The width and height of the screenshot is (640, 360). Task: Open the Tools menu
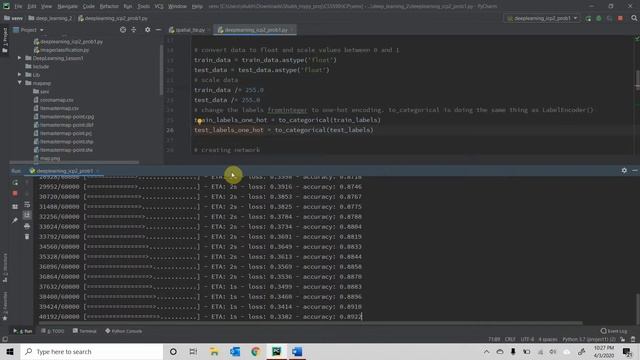tap(143, 7)
